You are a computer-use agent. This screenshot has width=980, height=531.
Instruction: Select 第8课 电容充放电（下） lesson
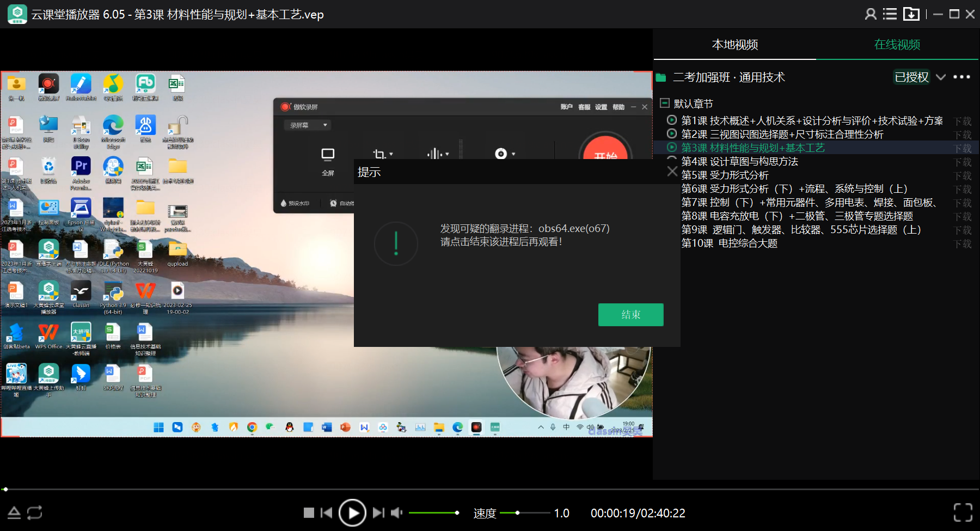click(x=797, y=216)
